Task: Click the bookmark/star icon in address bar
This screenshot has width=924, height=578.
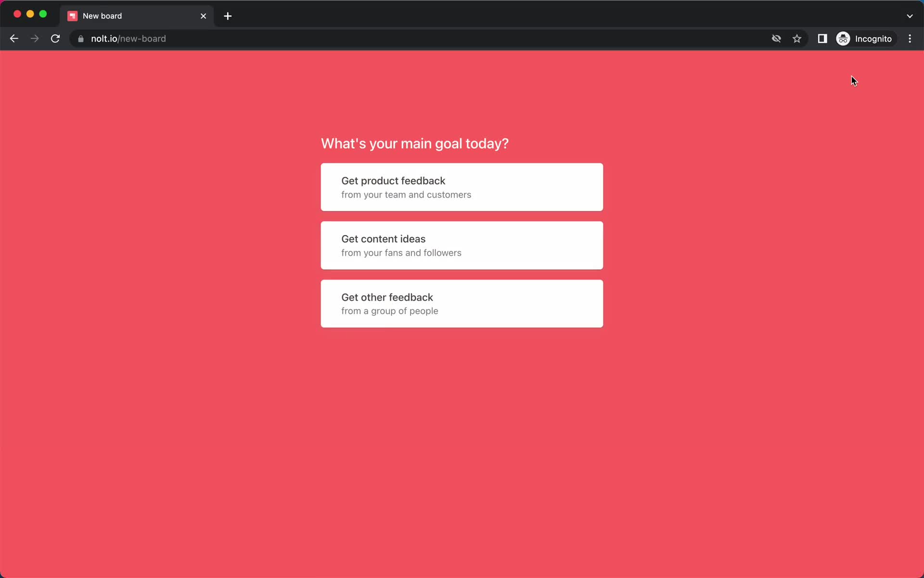Action: [x=796, y=39]
